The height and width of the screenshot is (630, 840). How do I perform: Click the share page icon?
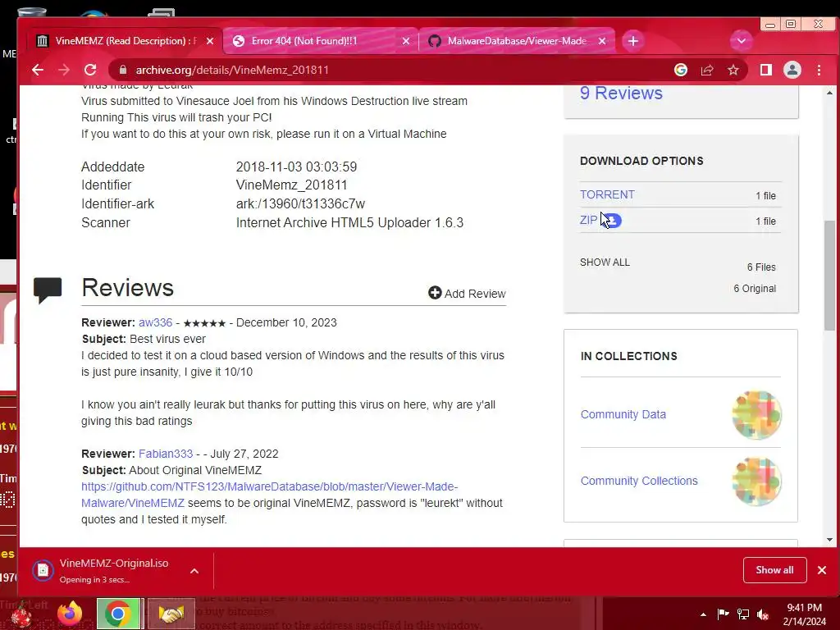[706, 70]
